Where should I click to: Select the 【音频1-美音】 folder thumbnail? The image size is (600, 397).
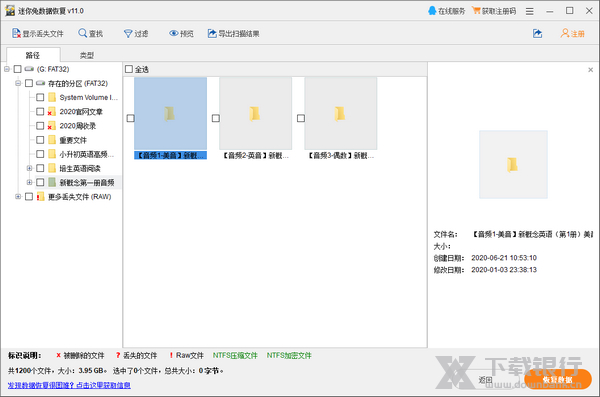pyautogui.click(x=171, y=113)
